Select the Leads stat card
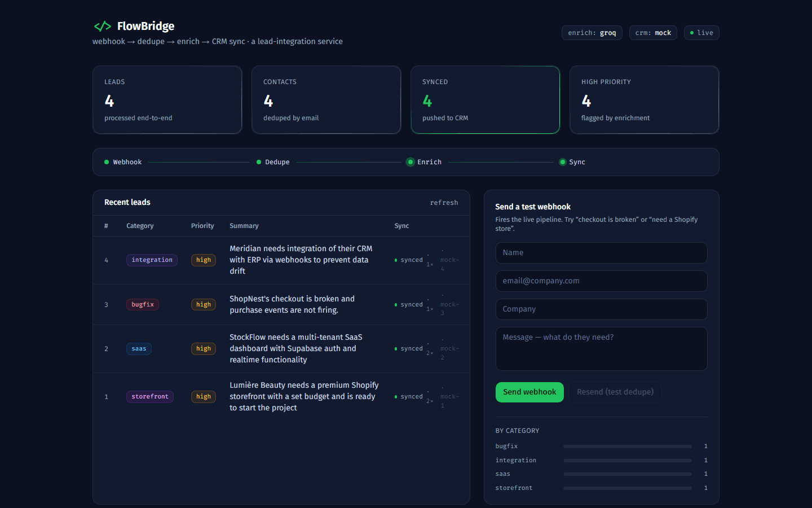The image size is (812, 508). coord(167,100)
